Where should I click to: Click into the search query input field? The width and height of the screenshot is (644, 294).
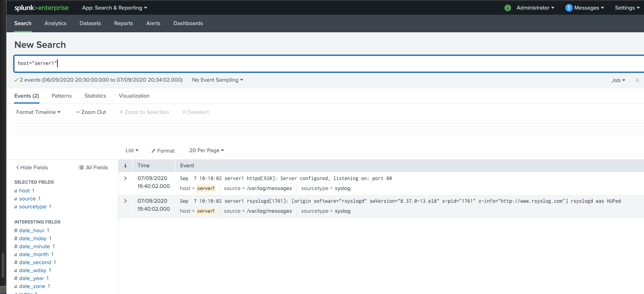point(319,64)
